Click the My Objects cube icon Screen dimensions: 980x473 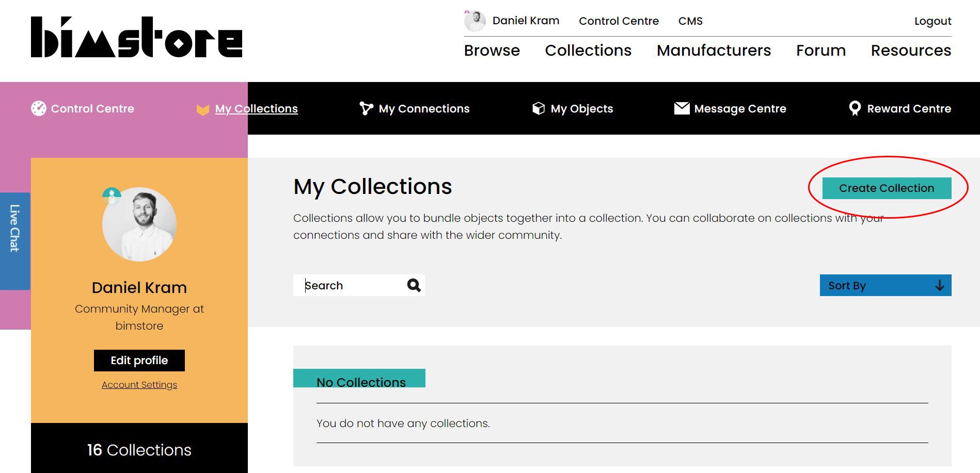coord(539,108)
